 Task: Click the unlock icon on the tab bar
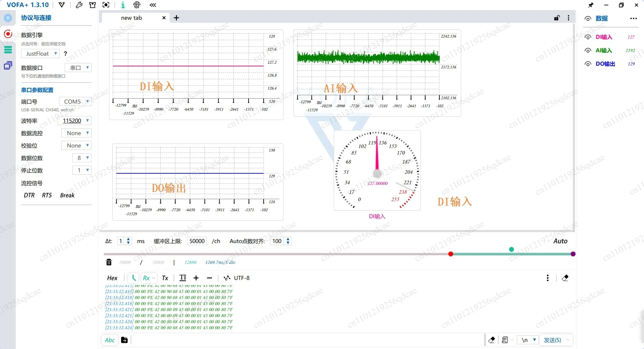pos(557,18)
